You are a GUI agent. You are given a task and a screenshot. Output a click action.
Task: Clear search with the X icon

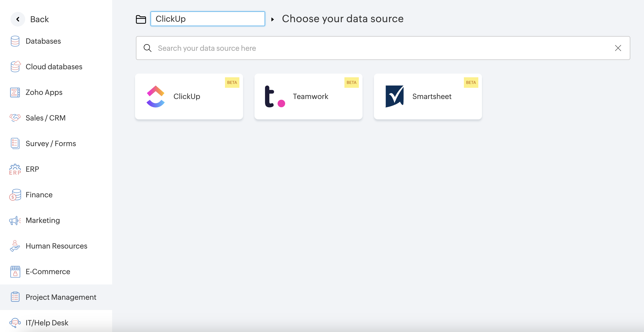(618, 48)
